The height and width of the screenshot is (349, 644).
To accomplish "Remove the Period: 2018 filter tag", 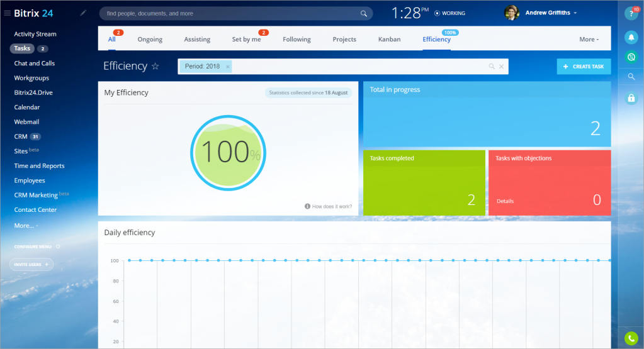I will [x=228, y=67].
